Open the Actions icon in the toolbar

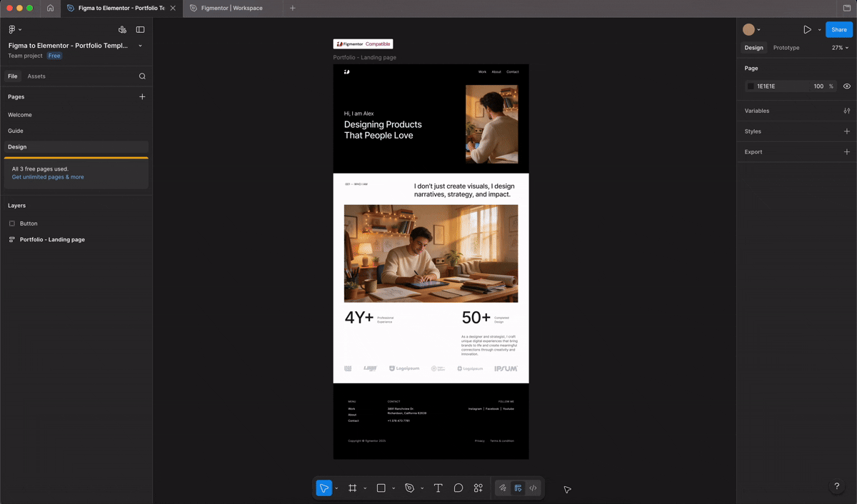[478, 488]
